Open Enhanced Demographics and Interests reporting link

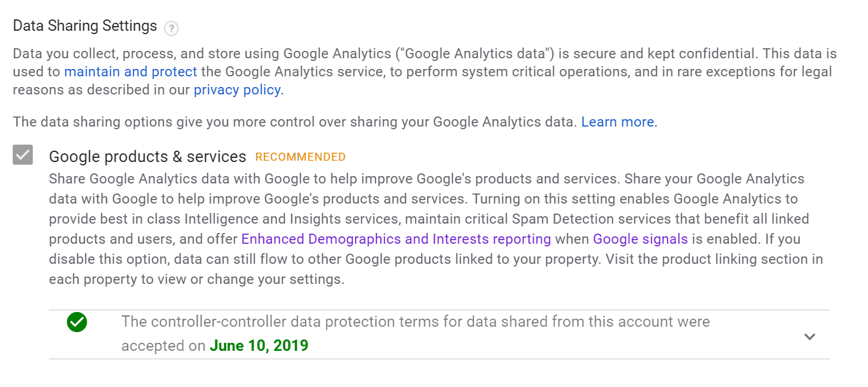click(x=396, y=239)
